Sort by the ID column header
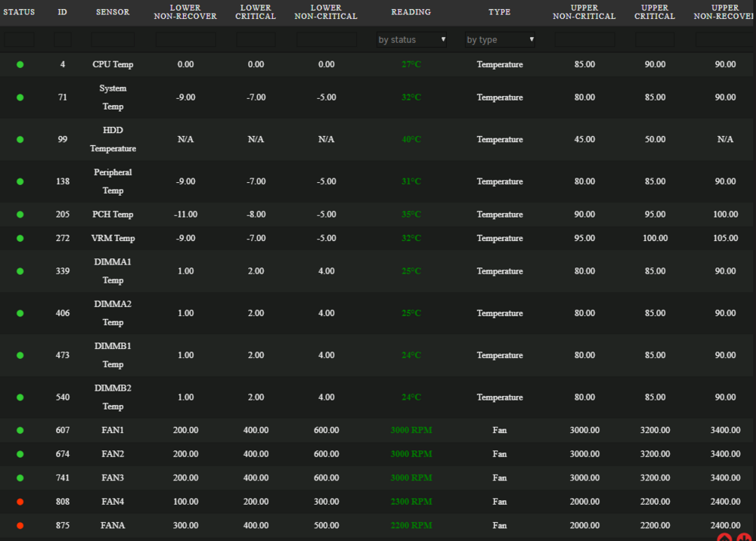Image resolution: width=756 pixels, height=541 pixels. [x=62, y=12]
